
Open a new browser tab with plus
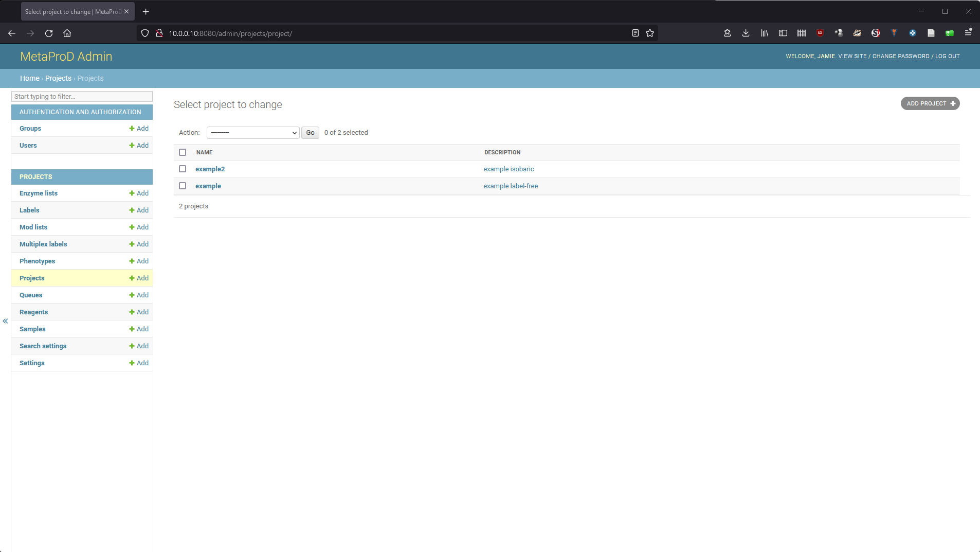click(x=146, y=11)
